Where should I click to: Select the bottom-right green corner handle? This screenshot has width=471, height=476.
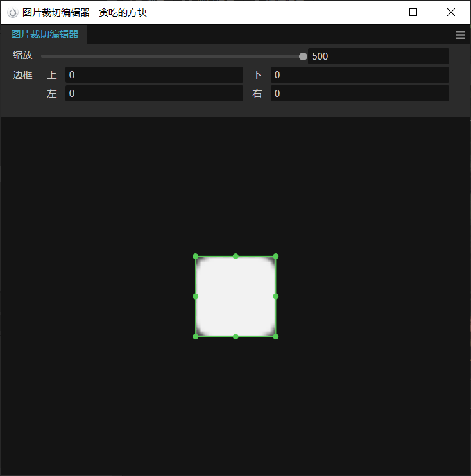(276, 336)
